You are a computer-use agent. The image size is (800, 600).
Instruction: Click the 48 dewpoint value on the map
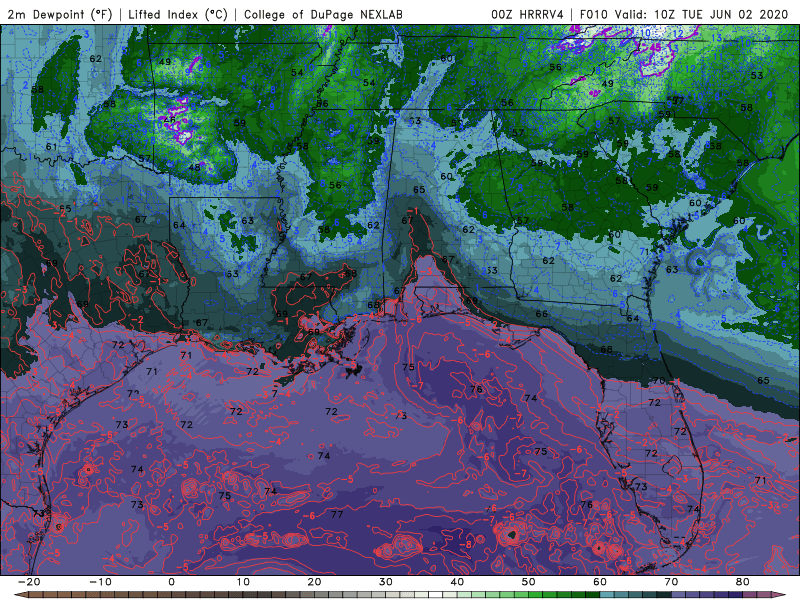pos(194,167)
